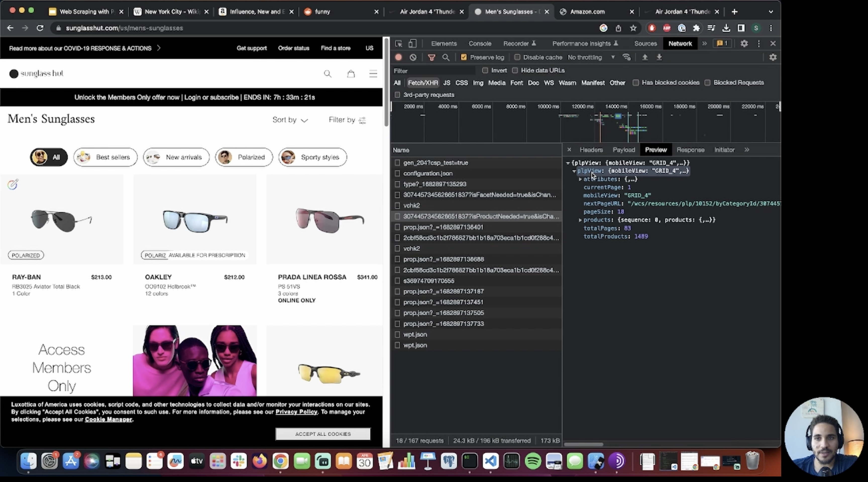Expand the products JSON node

(x=580, y=220)
